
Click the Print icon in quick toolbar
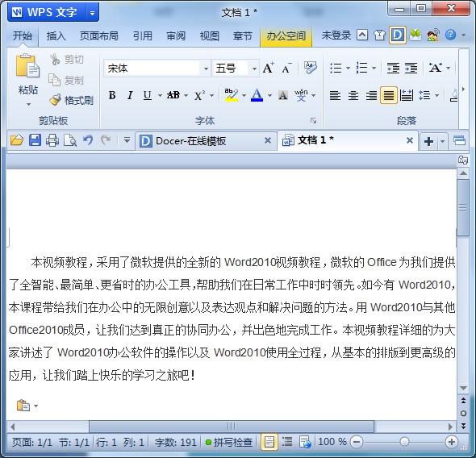click(52, 140)
